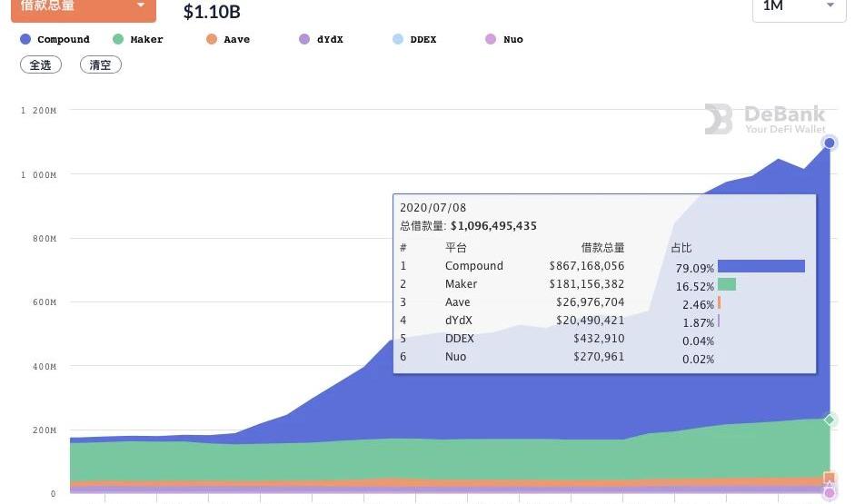Click the orange Aave square data marker
This screenshot has width=855, height=504.
click(830, 478)
